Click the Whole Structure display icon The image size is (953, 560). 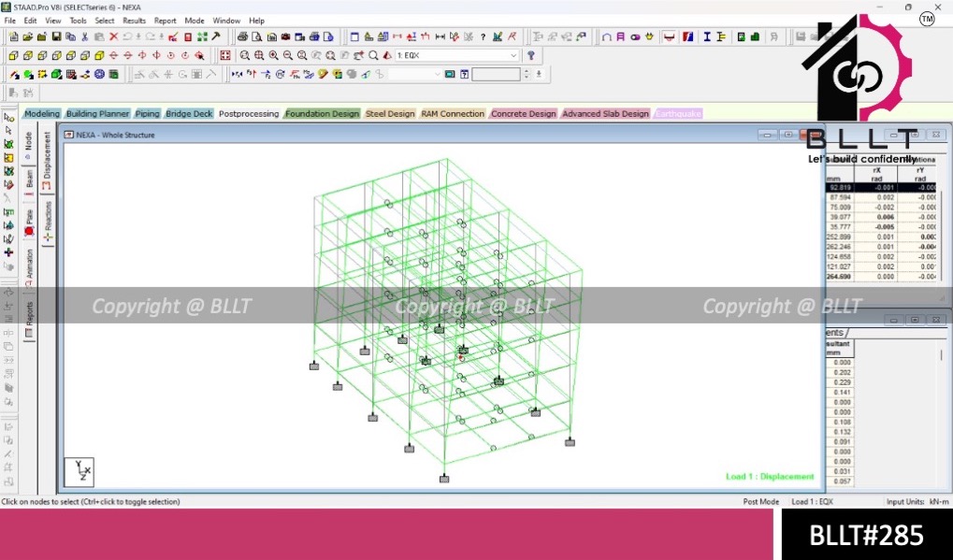click(224, 55)
